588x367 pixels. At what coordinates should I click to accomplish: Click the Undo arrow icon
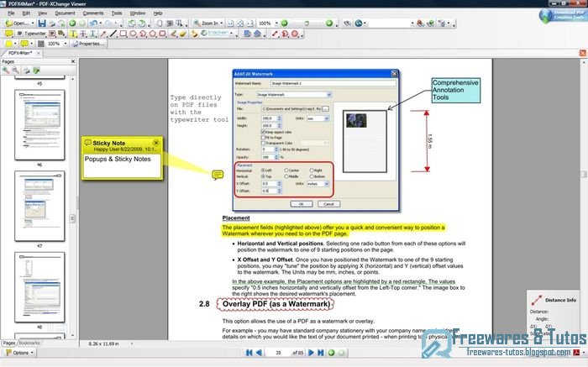point(93,24)
